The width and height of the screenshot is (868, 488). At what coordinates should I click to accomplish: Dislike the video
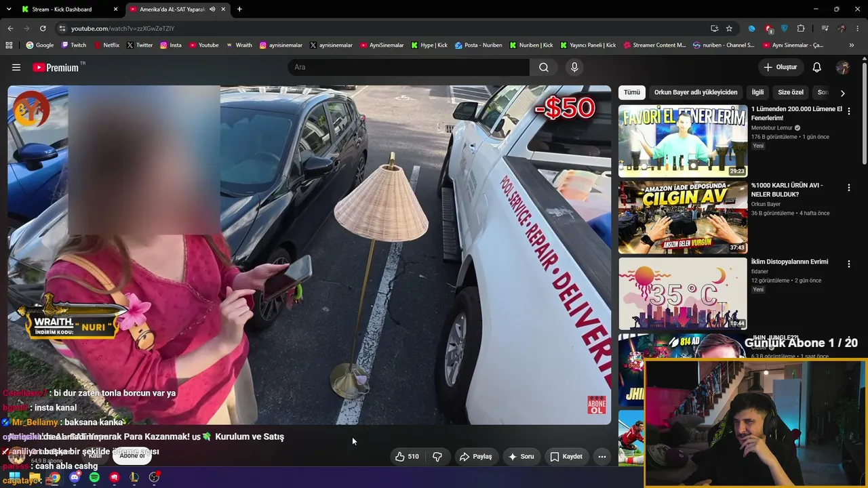[437, 457]
